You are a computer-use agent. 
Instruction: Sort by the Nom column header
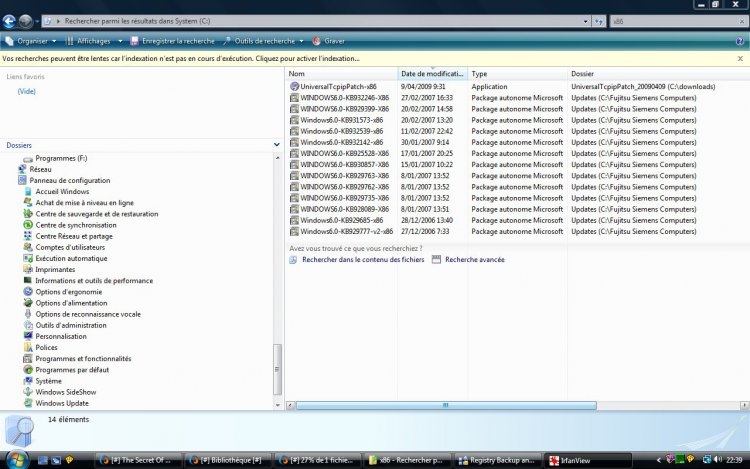click(x=342, y=74)
